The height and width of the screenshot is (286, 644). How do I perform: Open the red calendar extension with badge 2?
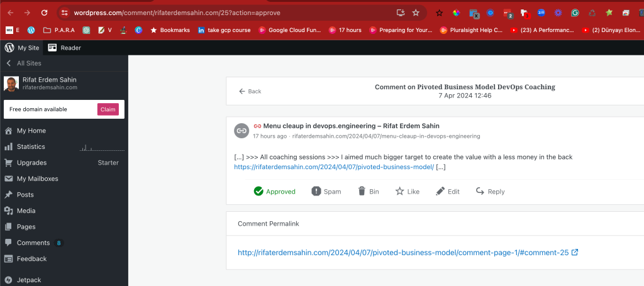coord(508,14)
